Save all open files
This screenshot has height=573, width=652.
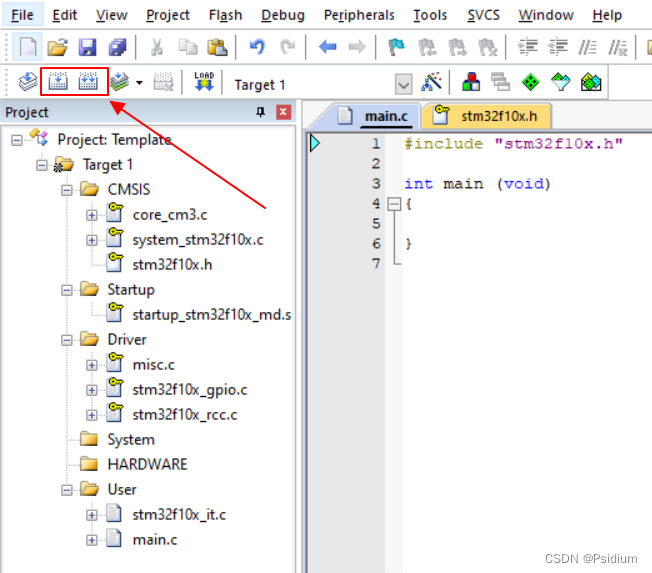117,47
